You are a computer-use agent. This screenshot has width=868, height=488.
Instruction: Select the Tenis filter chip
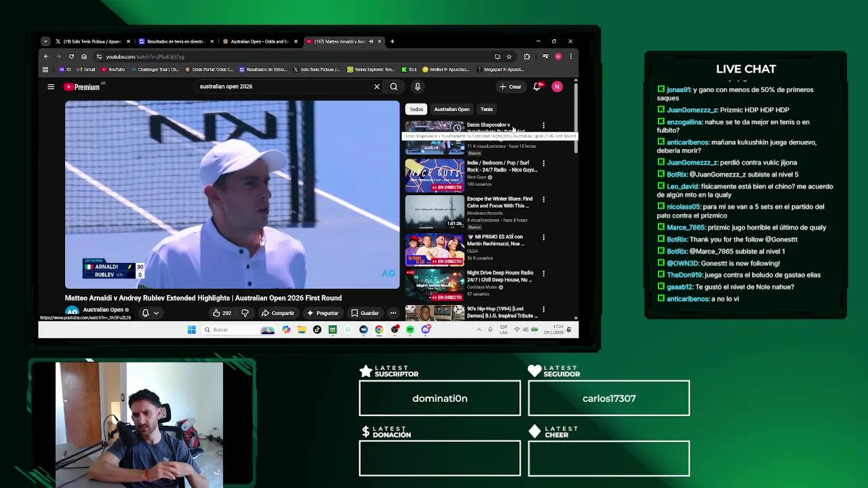(x=487, y=109)
